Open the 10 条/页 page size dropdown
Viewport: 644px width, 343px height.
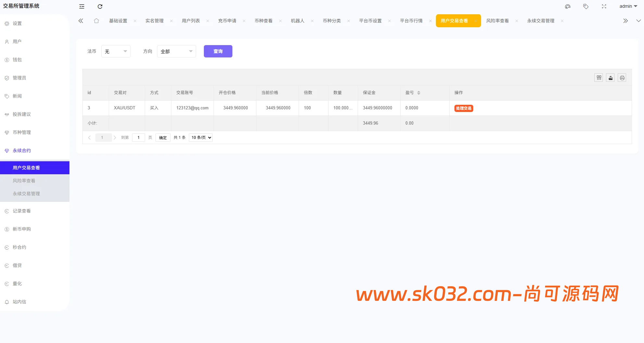pos(201,138)
